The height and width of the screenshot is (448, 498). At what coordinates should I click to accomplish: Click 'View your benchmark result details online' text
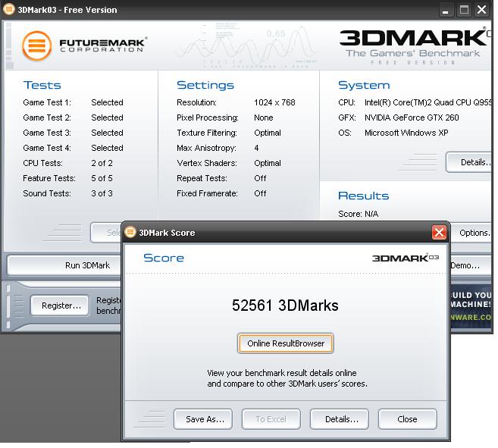click(x=282, y=373)
